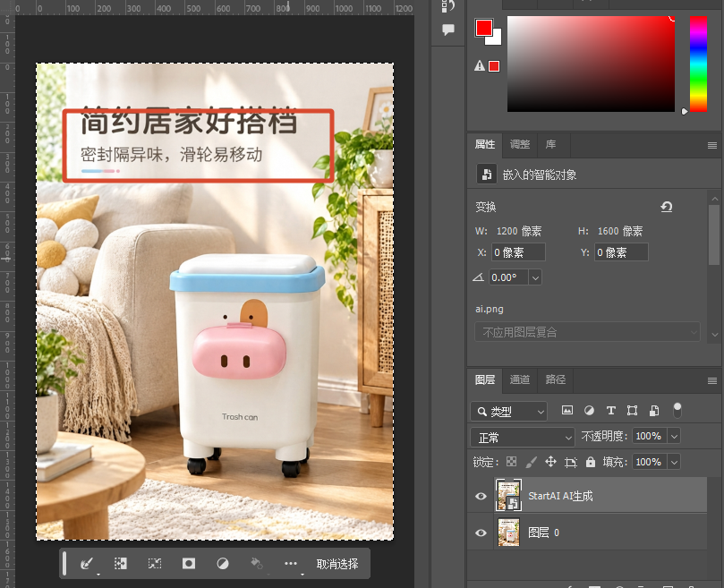Filter layers by pixel layers icon
Viewport: 724px width, 588px height.
click(567, 410)
